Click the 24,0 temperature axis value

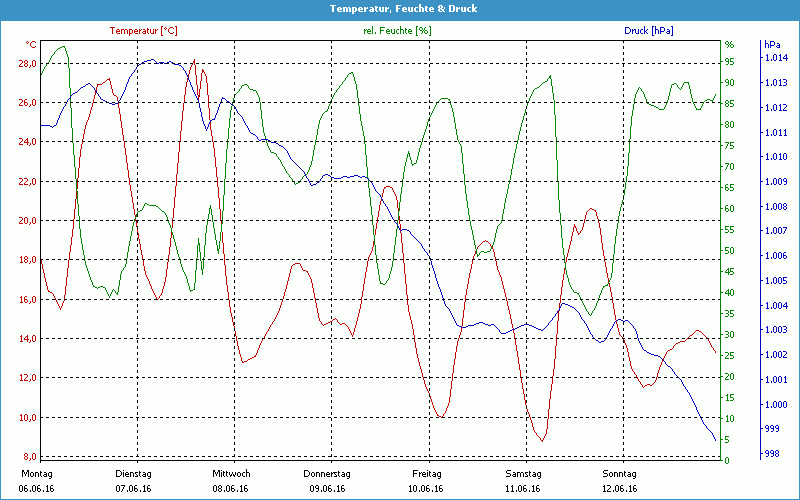pos(28,141)
